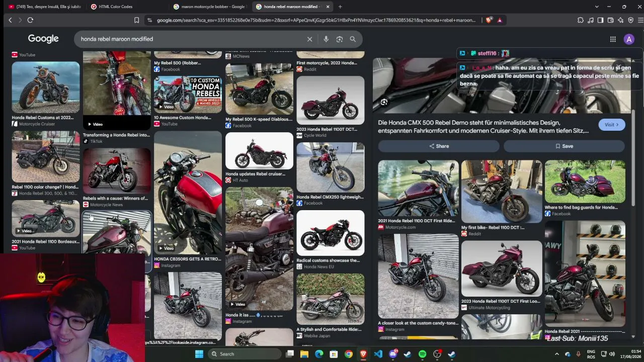Open the Honda Rebel CMX250 lightweight result
This screenshot has height=362, width=644.
[x=330, y=168]
